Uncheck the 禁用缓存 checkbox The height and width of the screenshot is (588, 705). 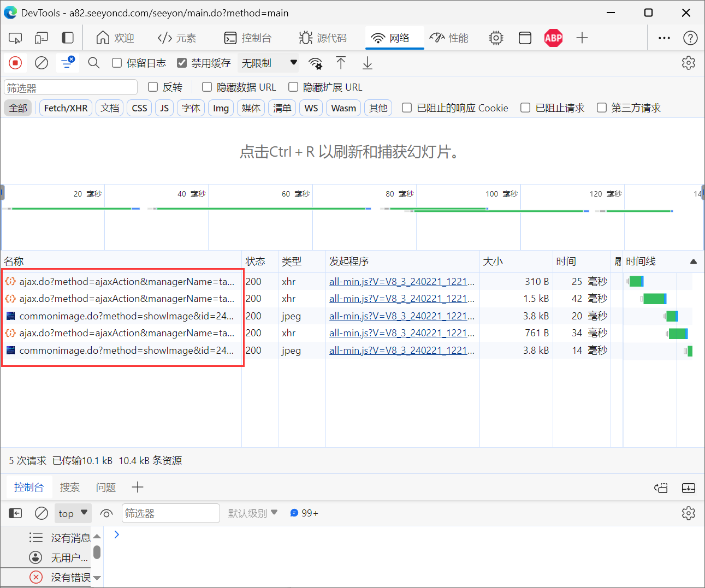pos(182,63)
